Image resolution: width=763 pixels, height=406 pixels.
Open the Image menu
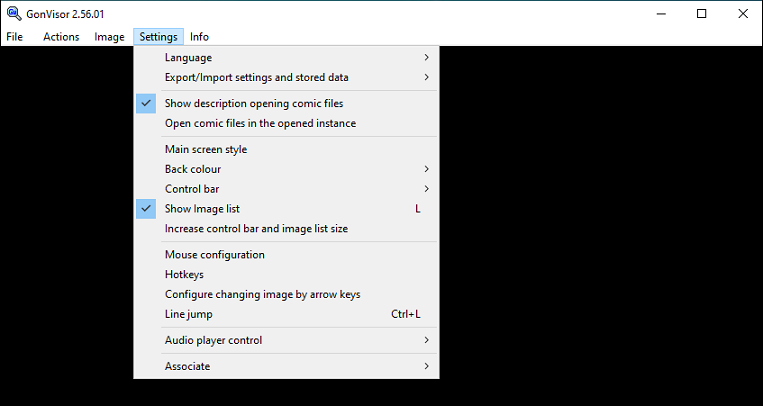click(x=109, y=37)
